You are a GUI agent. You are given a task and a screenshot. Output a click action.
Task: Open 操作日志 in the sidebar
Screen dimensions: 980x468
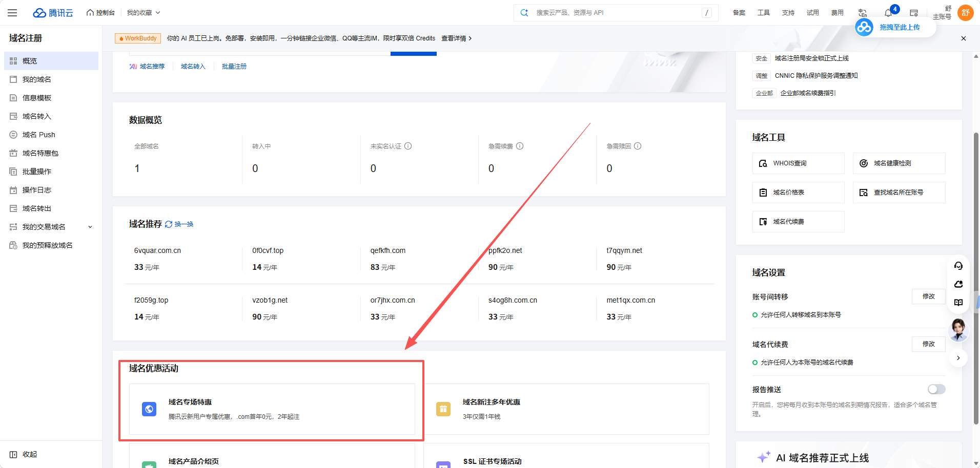coord(51,190)
